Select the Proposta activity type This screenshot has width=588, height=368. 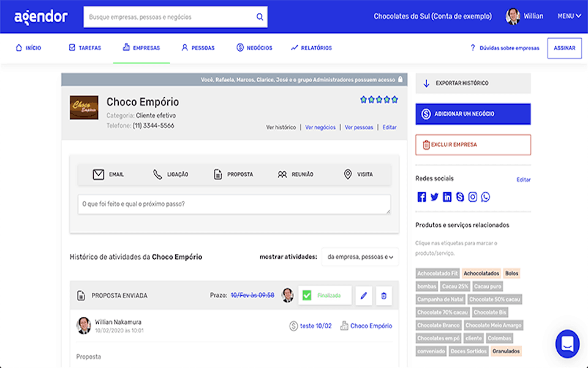click(x=233, y=174)
